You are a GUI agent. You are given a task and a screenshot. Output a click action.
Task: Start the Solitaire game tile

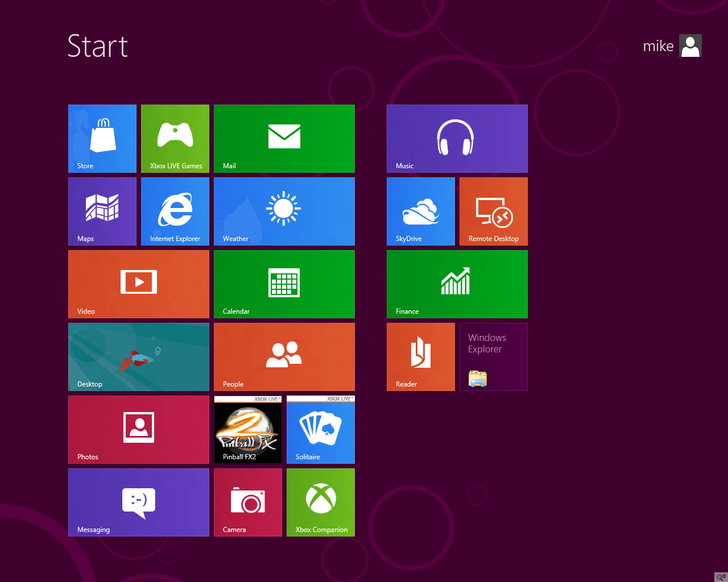click(x=321, y=429)
